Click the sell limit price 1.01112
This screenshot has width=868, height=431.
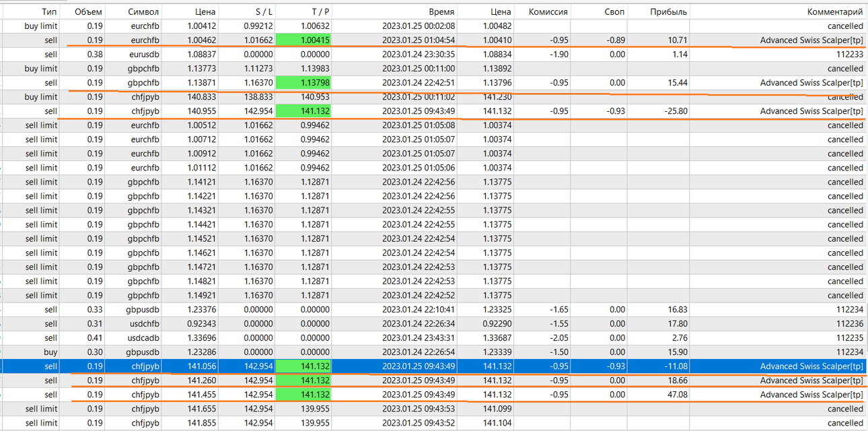[201, 168]
